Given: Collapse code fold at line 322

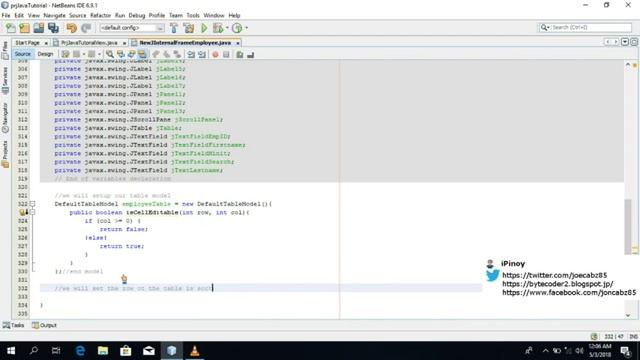Looking at the screenshot, I should tap(33, 204).
